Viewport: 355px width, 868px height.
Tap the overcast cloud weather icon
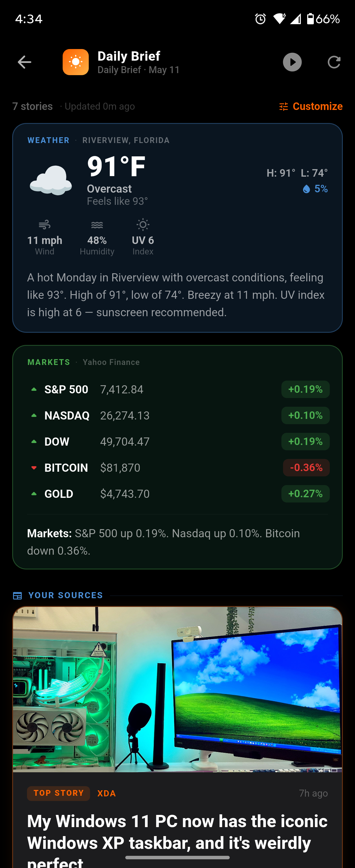[x=50, y=180]
